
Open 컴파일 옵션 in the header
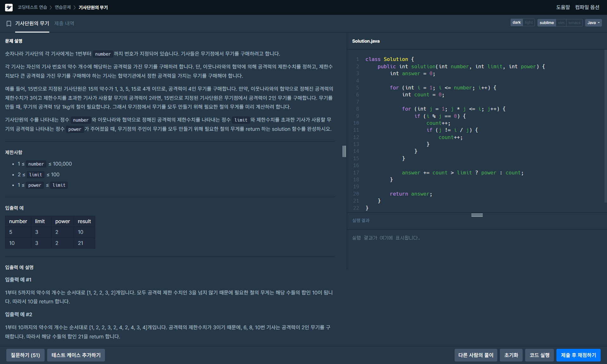[x=587, y=7]
